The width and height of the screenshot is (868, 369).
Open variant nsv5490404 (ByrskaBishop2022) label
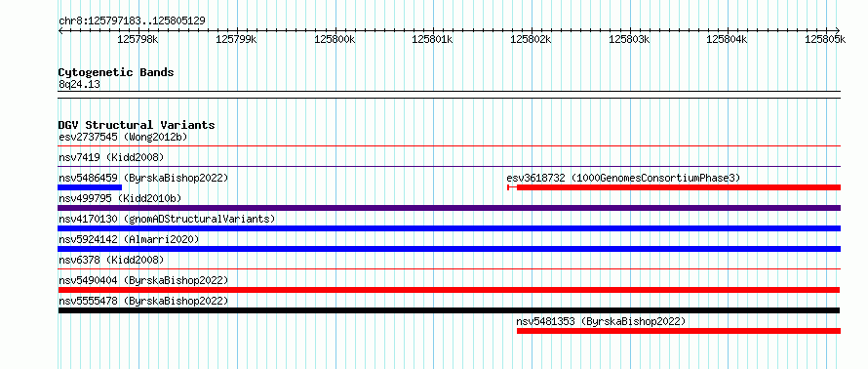143,280
